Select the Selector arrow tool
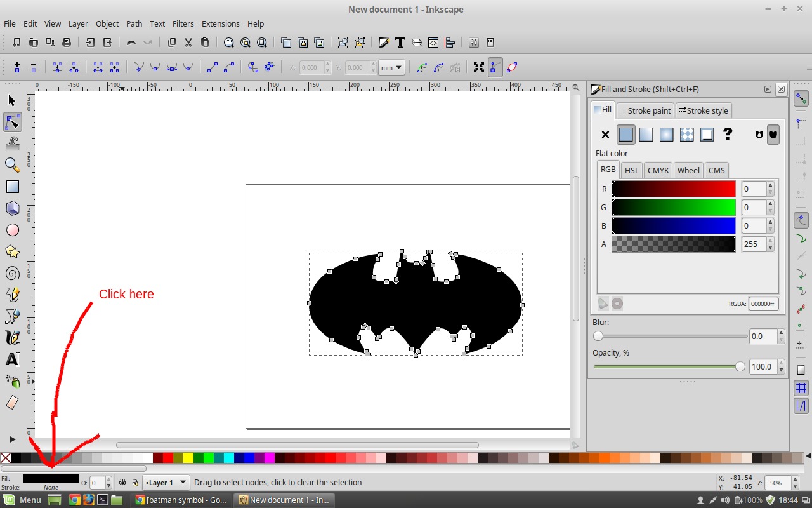The height and width of the screenshot is (508, 812). click(x=12, y=100)
